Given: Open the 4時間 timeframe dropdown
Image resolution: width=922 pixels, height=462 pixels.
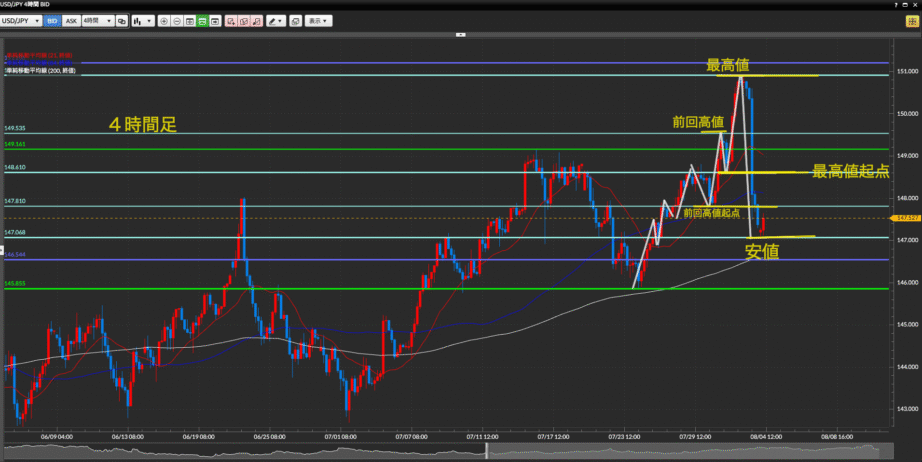Looking at the screenshot, I should tap(98, 21).
